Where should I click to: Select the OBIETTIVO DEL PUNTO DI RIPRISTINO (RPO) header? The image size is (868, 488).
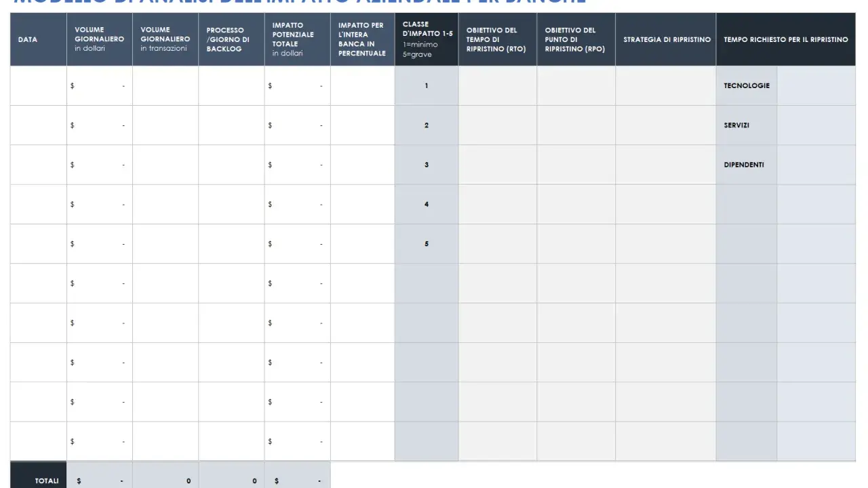(576, 39)
